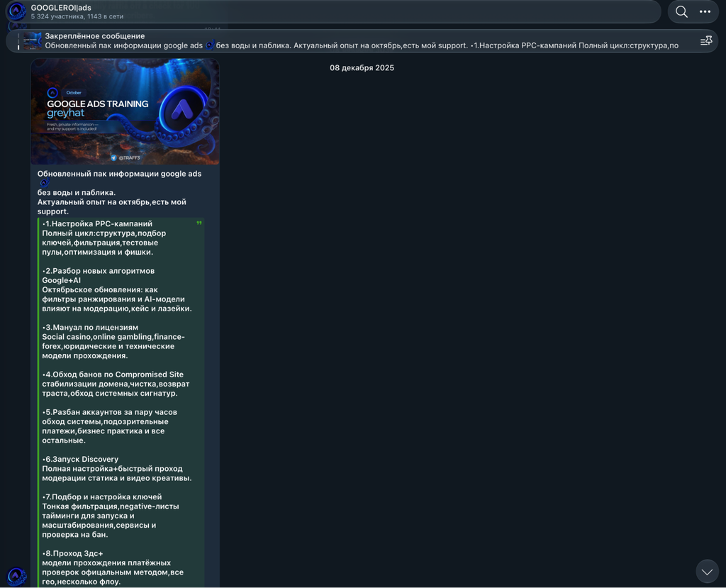Open search in the chat
The width and height of the screenshot is (726, 588).
click(x=681, y=11)
